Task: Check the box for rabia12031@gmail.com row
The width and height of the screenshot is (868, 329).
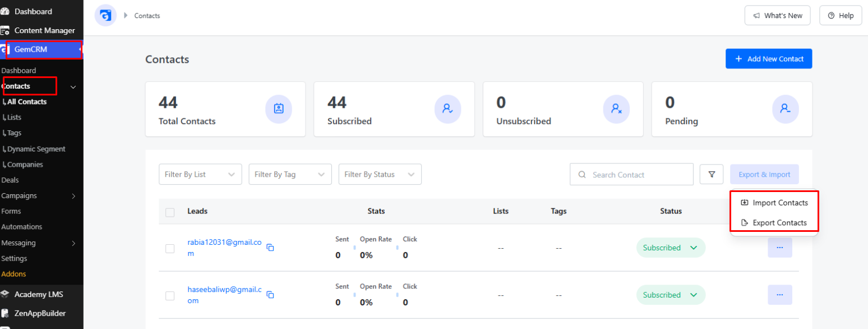Action: tap(170, 249)
